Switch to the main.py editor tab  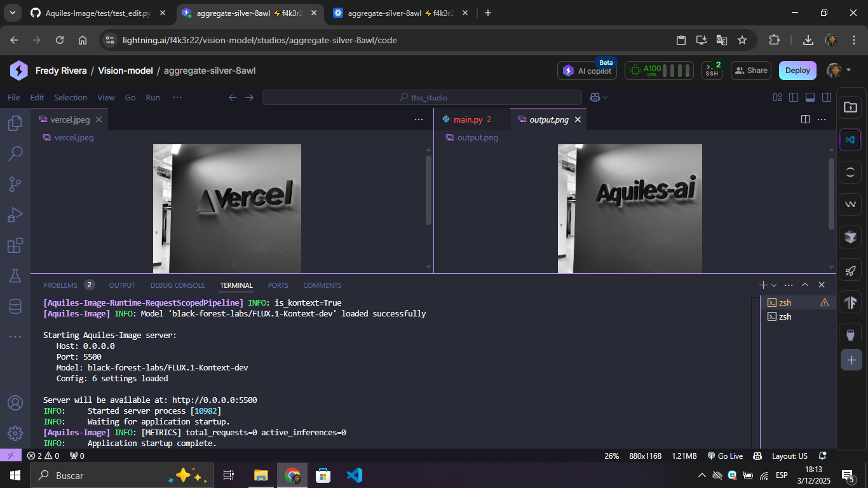471,119
